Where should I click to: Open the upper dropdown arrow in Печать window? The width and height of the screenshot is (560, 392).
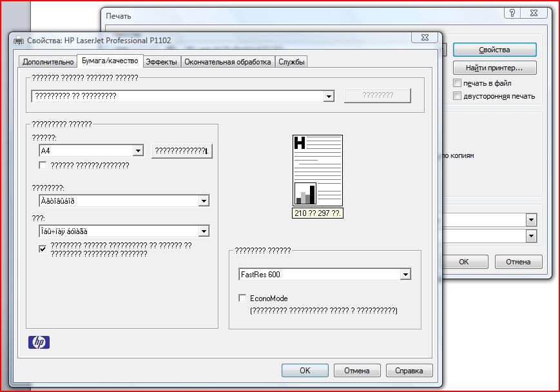(531, 220)
